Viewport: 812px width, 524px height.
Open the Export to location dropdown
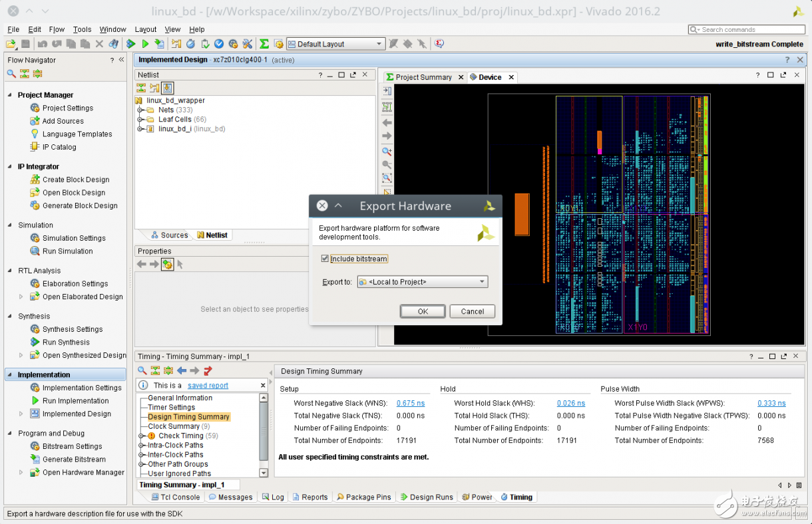coord(422,282)
